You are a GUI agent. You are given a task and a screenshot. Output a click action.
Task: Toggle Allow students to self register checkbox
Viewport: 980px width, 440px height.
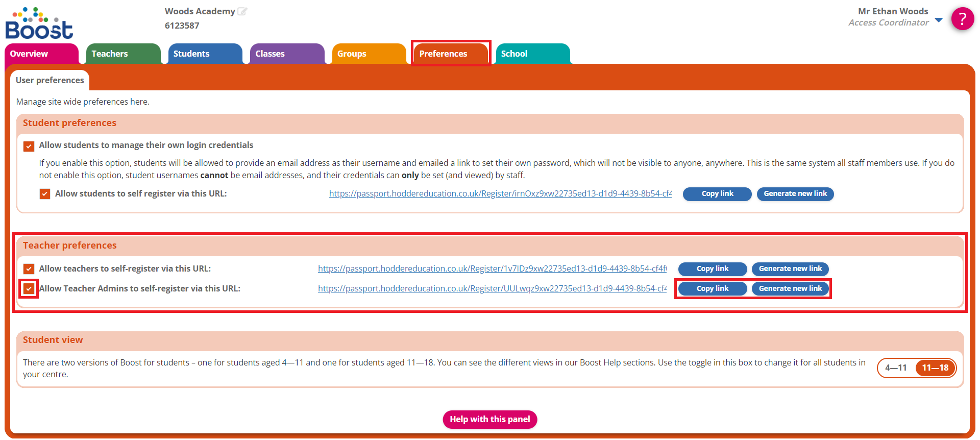coord(45,194)
